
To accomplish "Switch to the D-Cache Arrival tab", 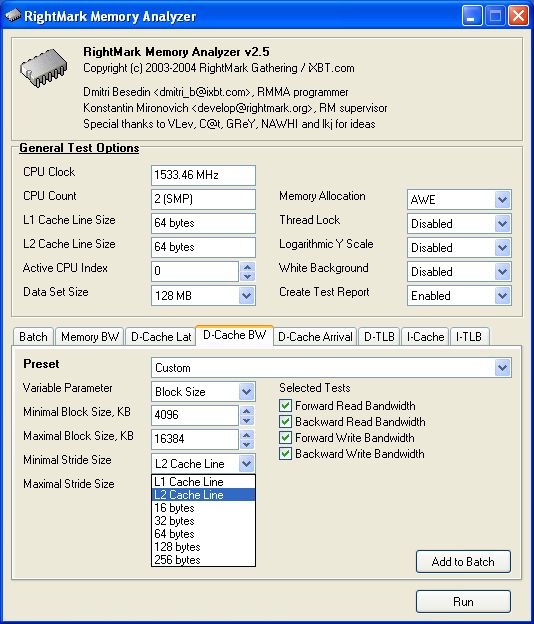I will tap(315, 337).
